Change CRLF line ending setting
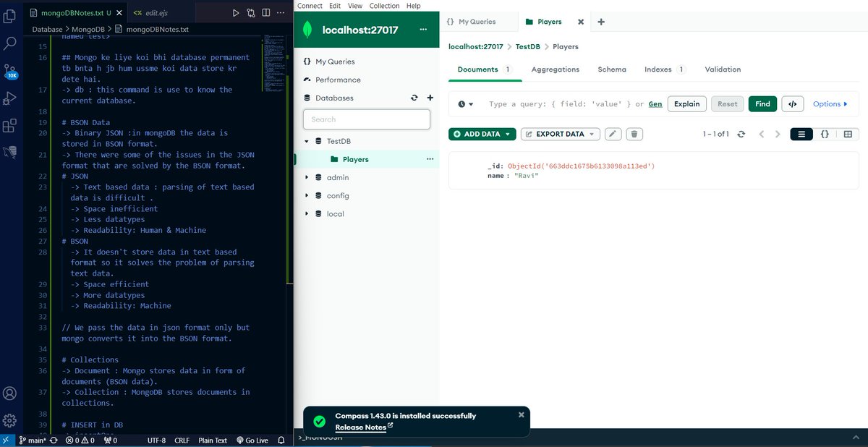 182,440
